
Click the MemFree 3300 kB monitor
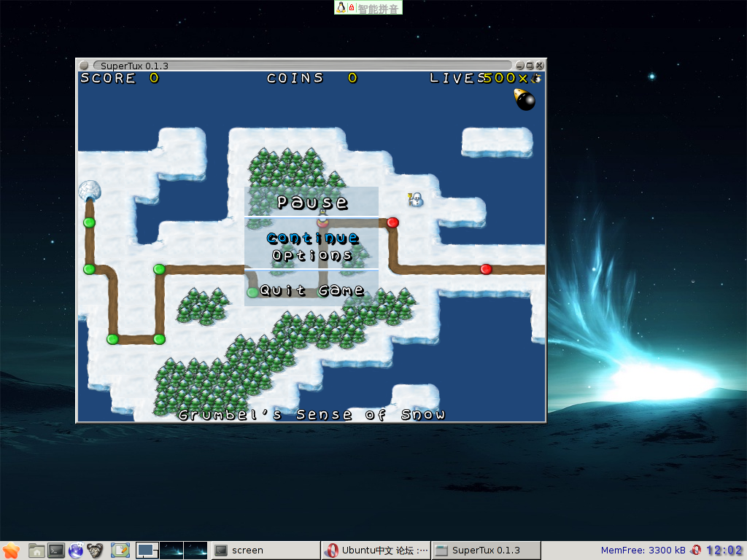coord(643,551)
